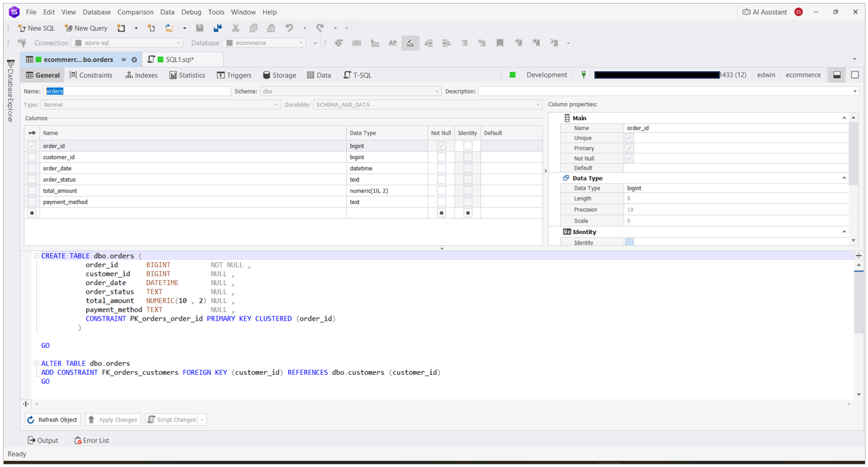
Task: Click the Copy icon in toolbar
Action: (x=253, y=28)
